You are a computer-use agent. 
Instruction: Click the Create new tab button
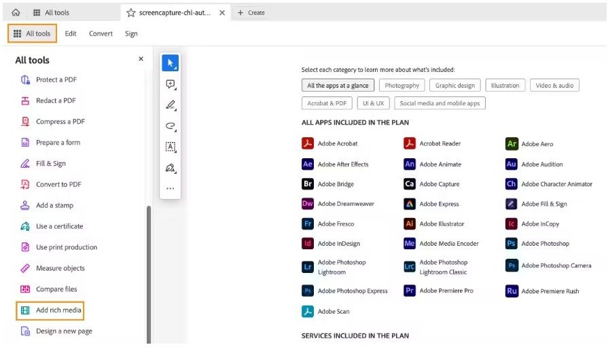click(x=251, y=13)
